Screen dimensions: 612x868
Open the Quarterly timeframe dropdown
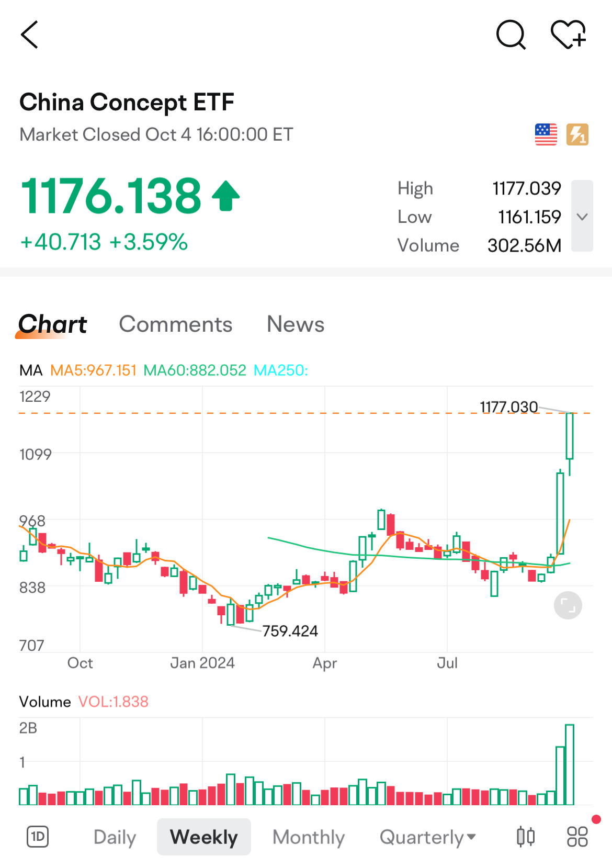(428, 837)
